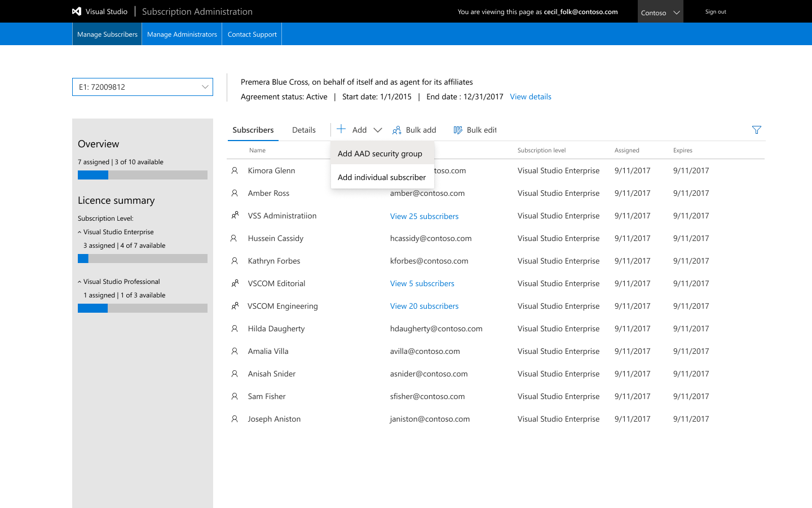Open Manage Subscribers tab

pos(107,34)
